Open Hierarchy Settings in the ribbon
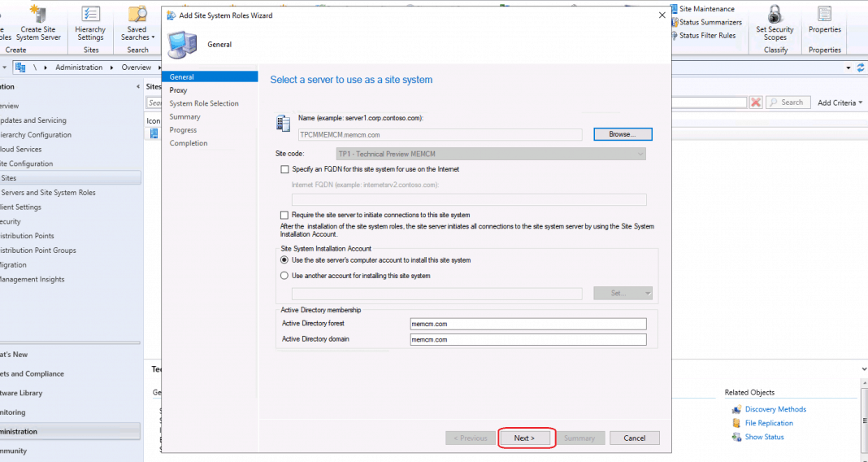 coord(90,15)
